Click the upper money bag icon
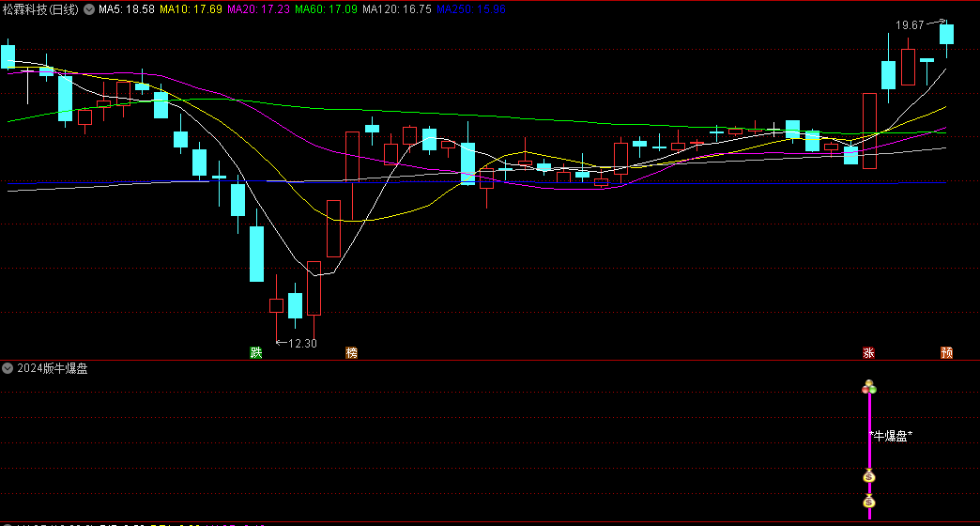 coord(868,476)
